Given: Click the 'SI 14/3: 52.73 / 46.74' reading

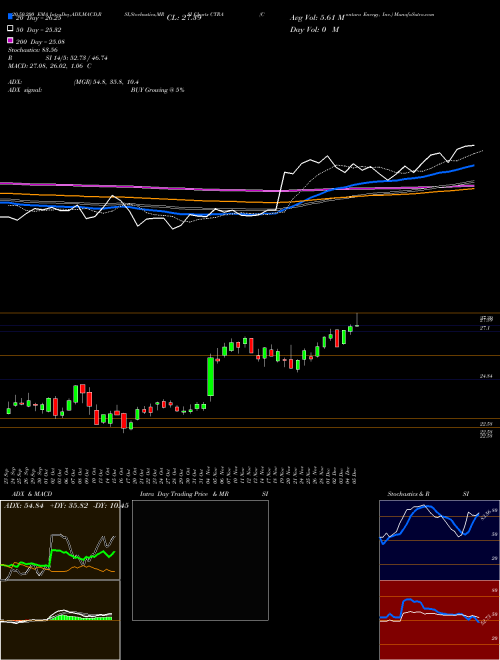Looking at the screenshot, I should (77, 58).
